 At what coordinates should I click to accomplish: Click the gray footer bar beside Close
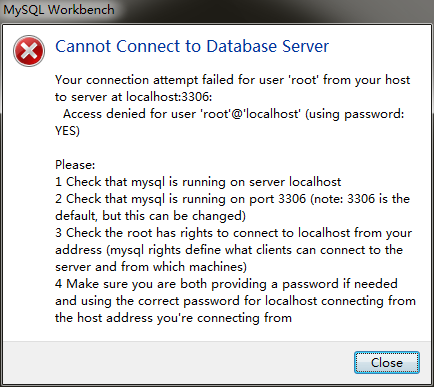(x=178, y=362)
